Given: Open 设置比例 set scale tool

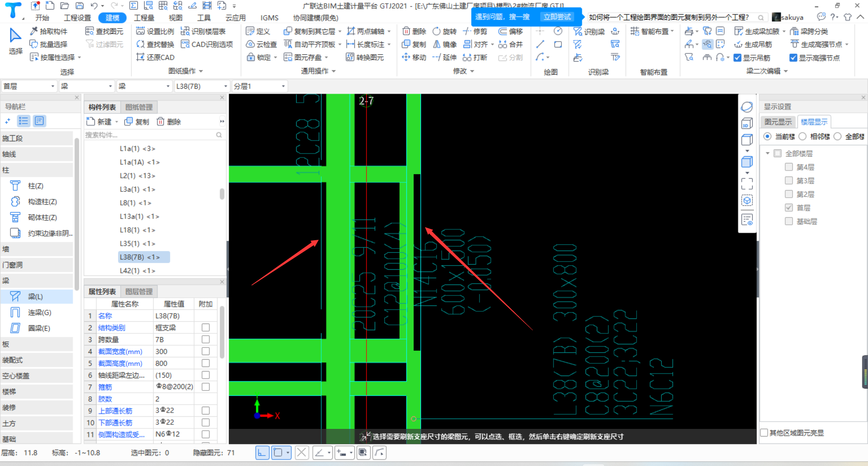Looking at the screenshot, I should (155, 31).
